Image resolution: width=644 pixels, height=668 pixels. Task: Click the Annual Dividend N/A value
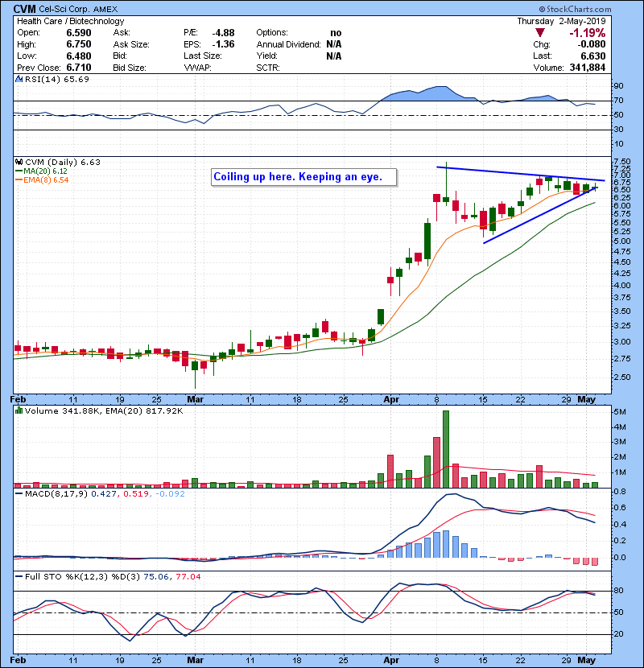334,44
